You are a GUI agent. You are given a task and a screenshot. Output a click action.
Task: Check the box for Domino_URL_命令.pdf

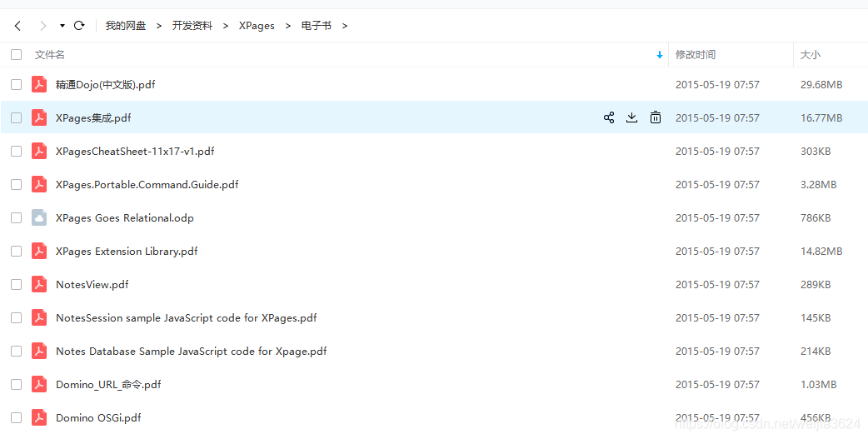tap(16, 384)
